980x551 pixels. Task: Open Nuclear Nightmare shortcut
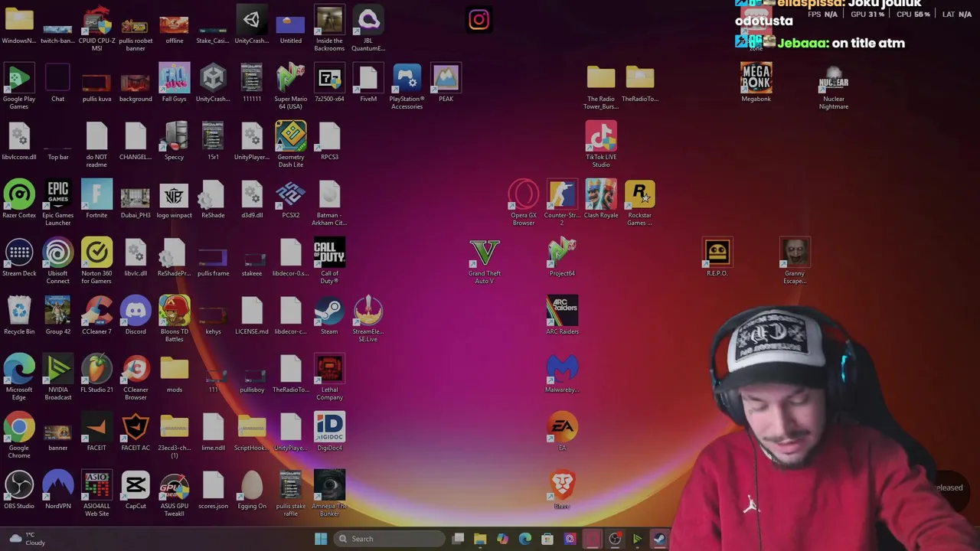(834, 86)
